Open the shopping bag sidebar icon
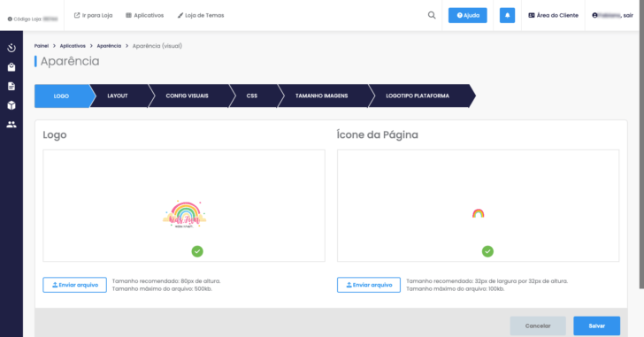 pyautogui.click(x=11, y=67)
